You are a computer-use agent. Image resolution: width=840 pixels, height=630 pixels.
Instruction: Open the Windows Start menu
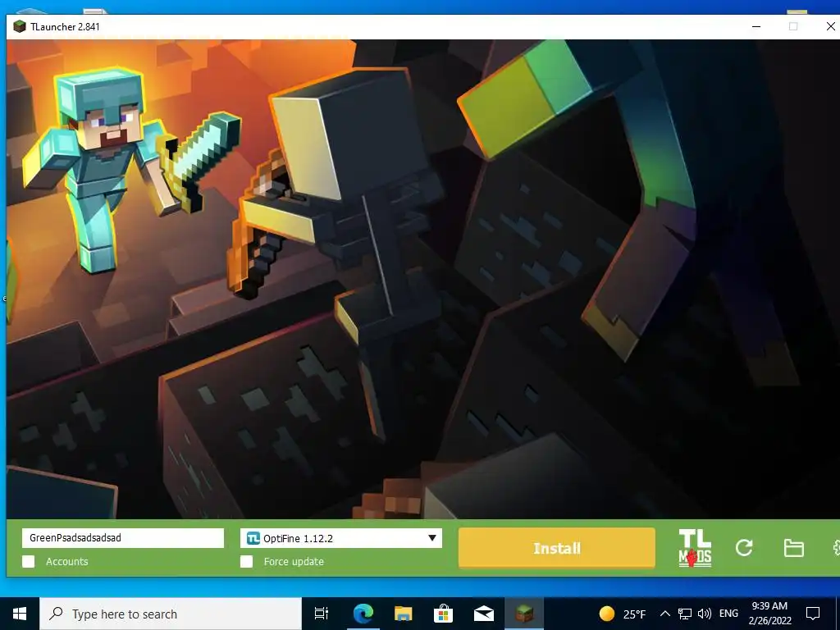pos(20,614)
